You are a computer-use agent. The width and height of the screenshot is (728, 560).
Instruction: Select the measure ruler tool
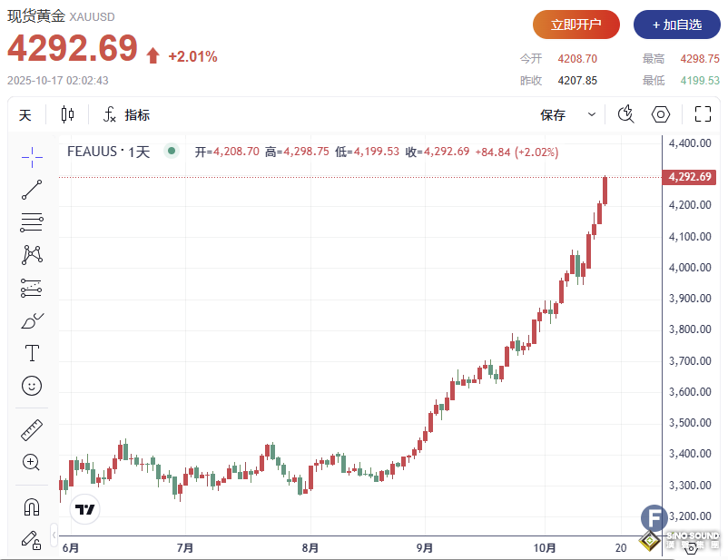click(31, 429)
